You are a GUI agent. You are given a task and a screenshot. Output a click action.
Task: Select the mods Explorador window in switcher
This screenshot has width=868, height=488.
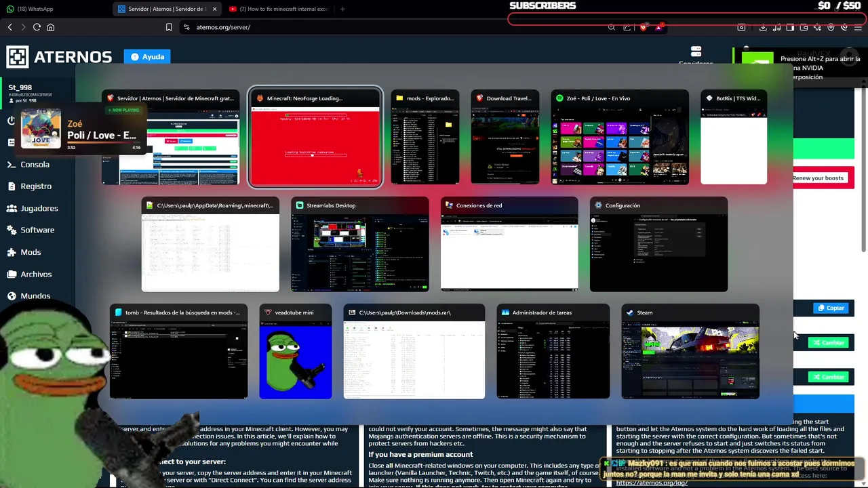click(425, 138)
